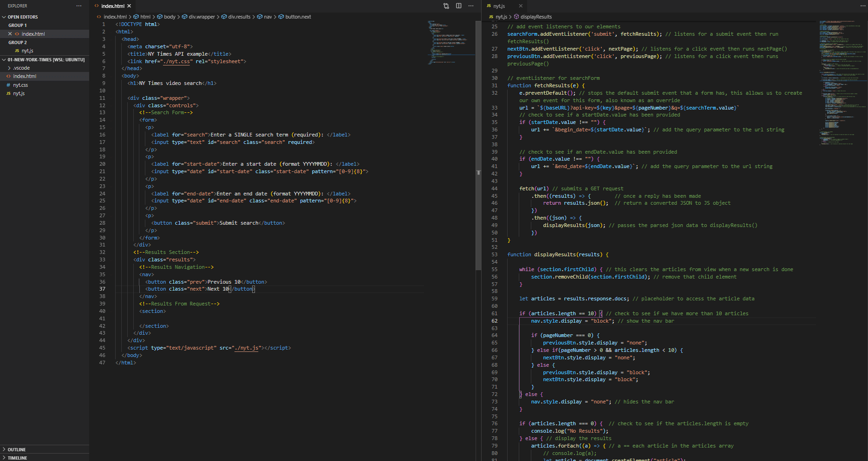Click the ./nyt.js script src link
The width and height of the screenshot is (868, 461).
click(247, 348)
